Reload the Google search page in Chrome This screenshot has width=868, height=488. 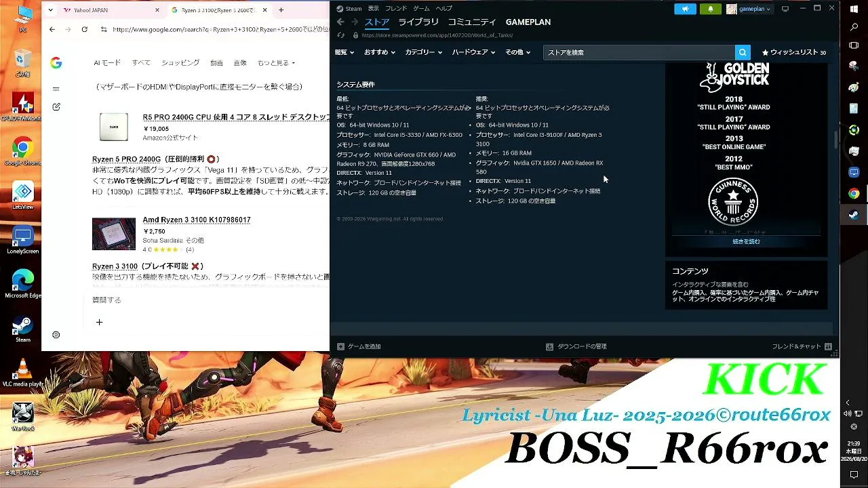(x=84, y=30)
